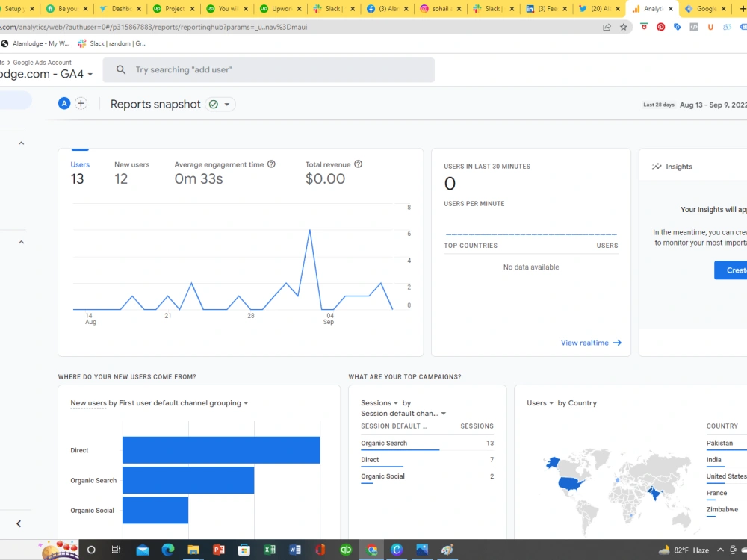Click the Organic Search row with 13 sessions
The width and height of the screenshot is (747, 560).
click(427, 444)
